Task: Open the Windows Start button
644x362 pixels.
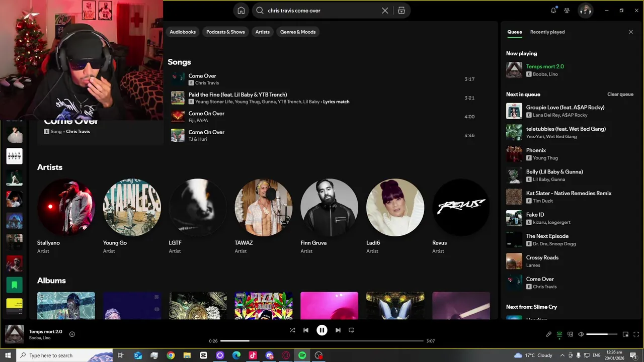Action: coord(8,355)
